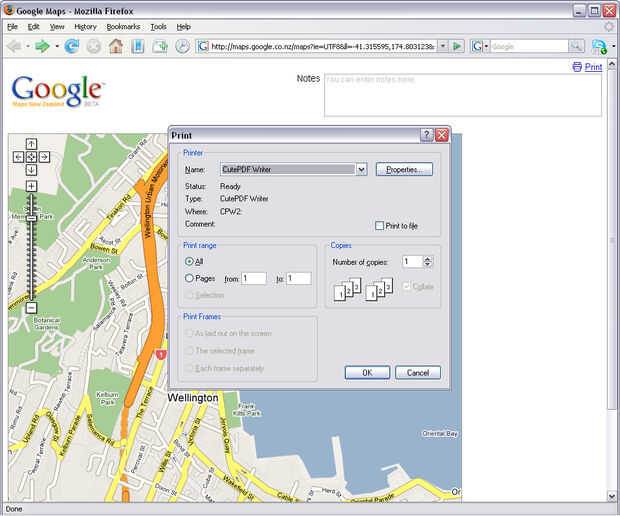Click the Print dialog help question mark
The height and width of the screenshot is (516, 620).
click(426, 135)
